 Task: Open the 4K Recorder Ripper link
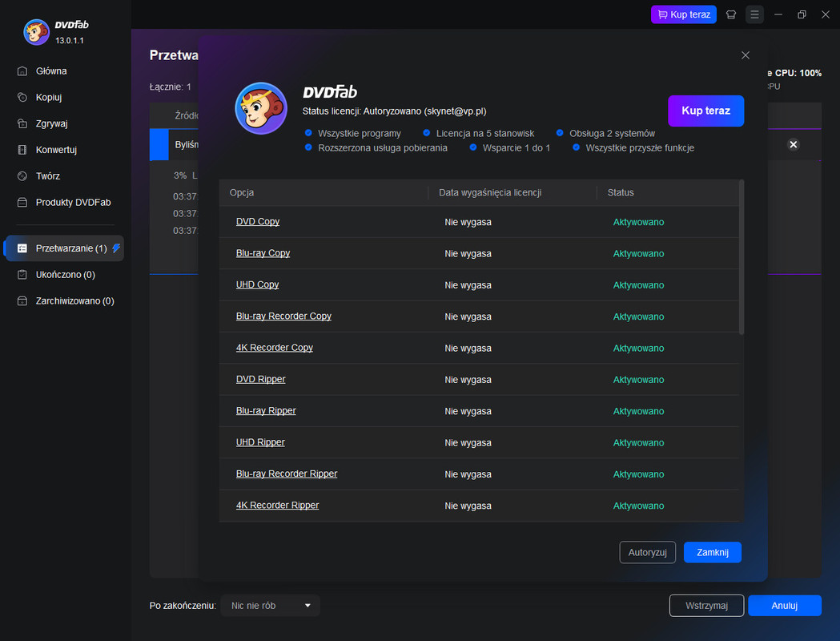point(278,506)
